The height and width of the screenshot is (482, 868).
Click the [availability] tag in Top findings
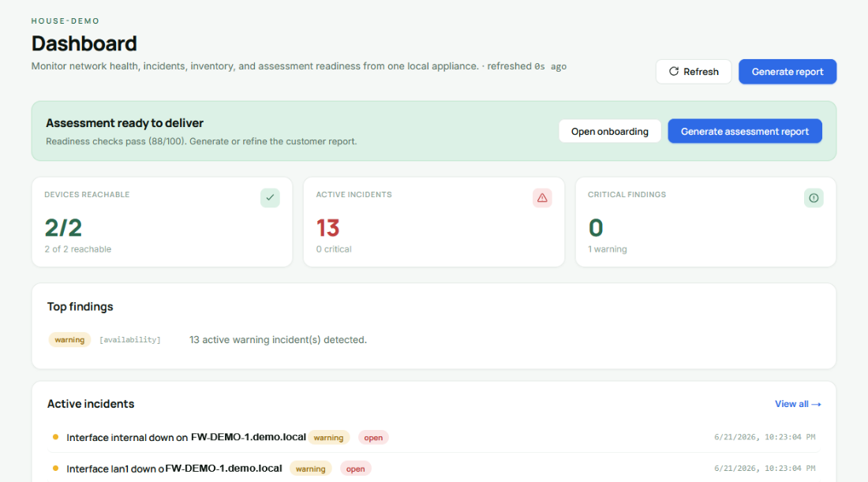(130, 340)
